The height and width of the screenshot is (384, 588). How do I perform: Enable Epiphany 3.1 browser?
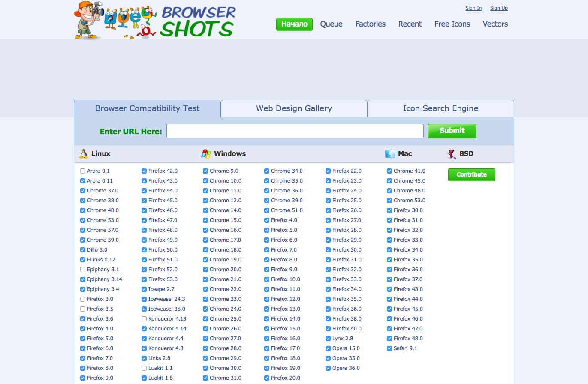tap(83, 270)
